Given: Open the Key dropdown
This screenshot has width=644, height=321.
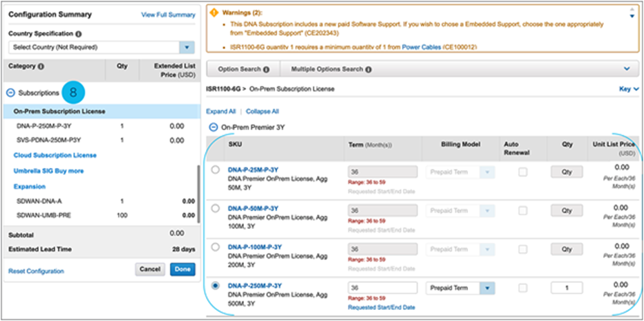Looking at the screenshot, I should [629, 89].
